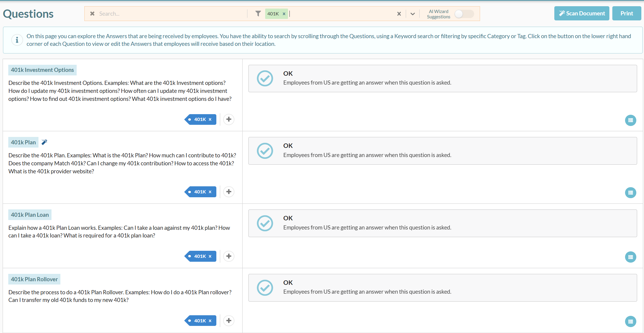The image size is (644, 333).
Task: Add a tag to 401k Plan Loan
Action: 228,256
